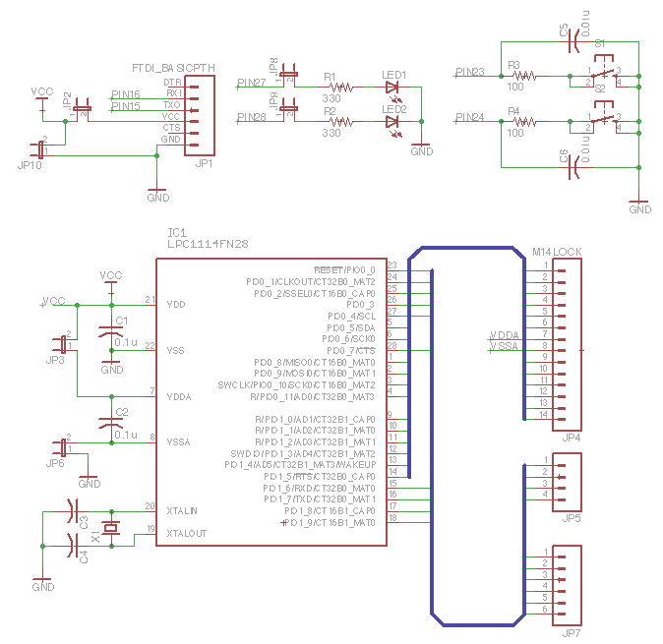The height and width of the screenshot is (644, 663).
Task: Click the PIO0_5/SDA pin label
Action: [x=351, y=328]
